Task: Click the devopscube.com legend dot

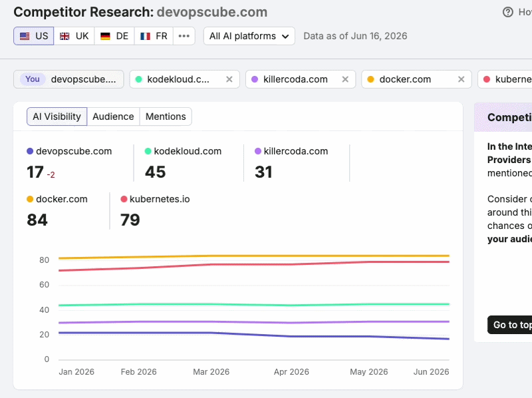Action: pos(30,151)
